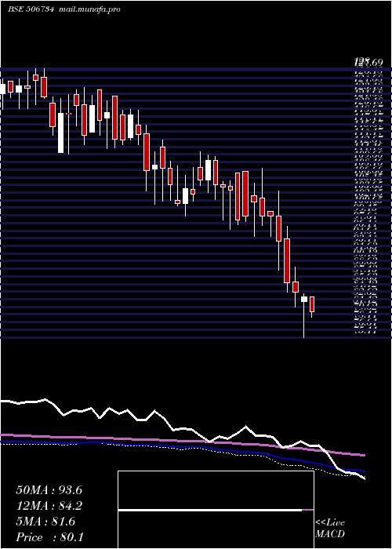Select the 5MA : 81.6 reading
Screen dimensions: 392x549
(45, 522)
